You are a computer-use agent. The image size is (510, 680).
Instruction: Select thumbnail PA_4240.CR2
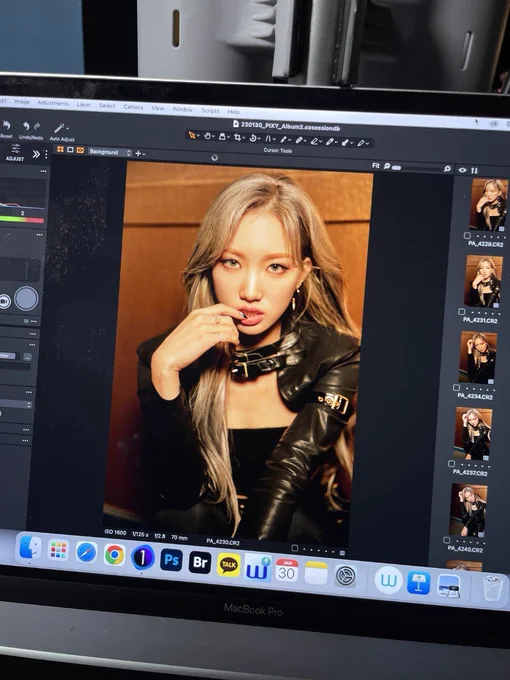[x=468, y=510]
